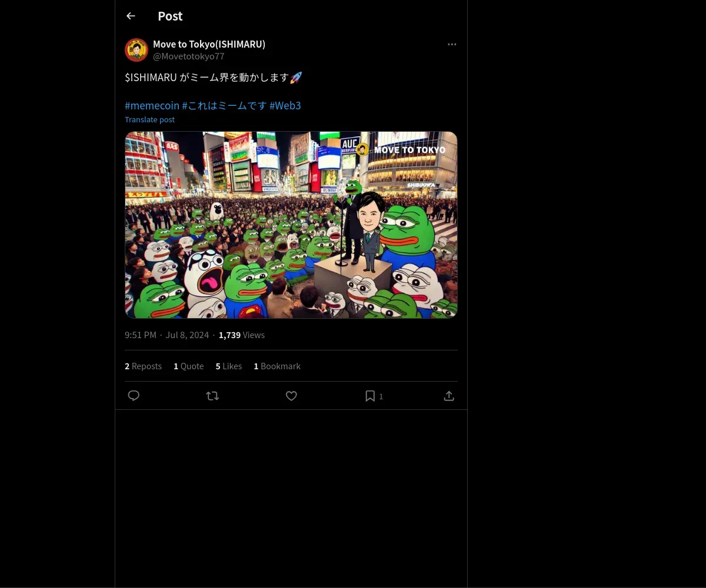This screenshot has width=706, height=588.
Task: Bookmark the post with bookmark icon
Action: tap(370, 396)
